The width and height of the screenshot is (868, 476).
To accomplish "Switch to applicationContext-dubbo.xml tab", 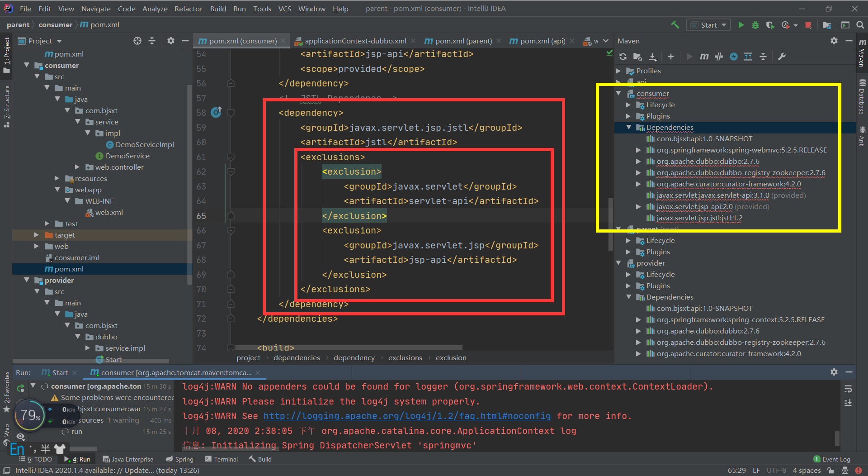I will pos(355,41).
